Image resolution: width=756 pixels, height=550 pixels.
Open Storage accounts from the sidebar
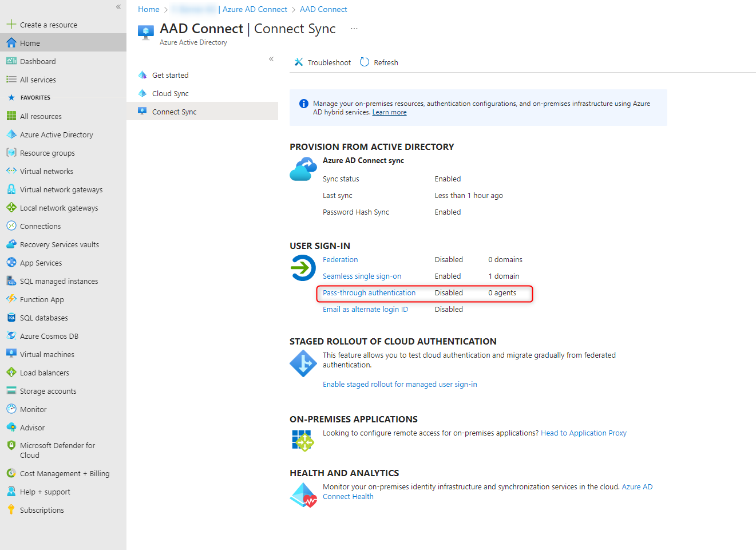click(x=48, y=390)
